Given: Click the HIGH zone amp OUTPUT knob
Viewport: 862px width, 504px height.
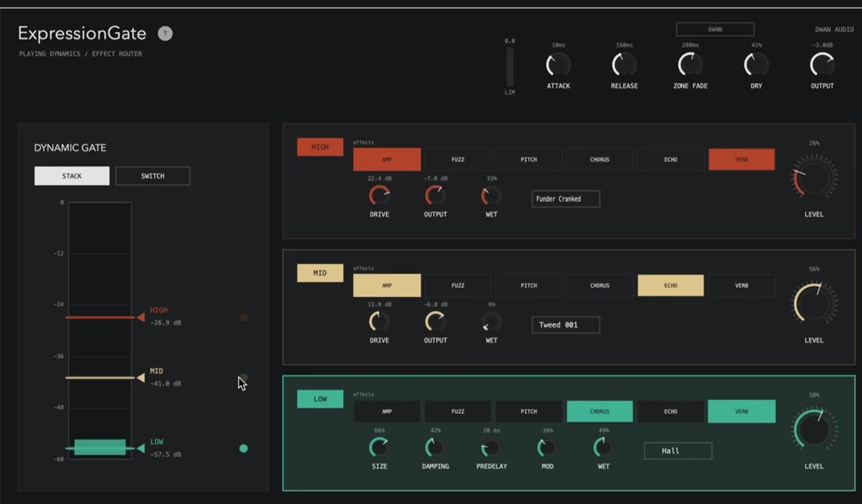Looking at the screenshot, I should 435,196.
